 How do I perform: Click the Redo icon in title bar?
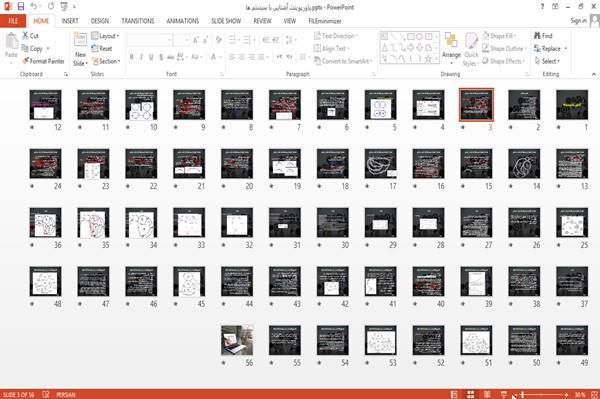[51, 6]
